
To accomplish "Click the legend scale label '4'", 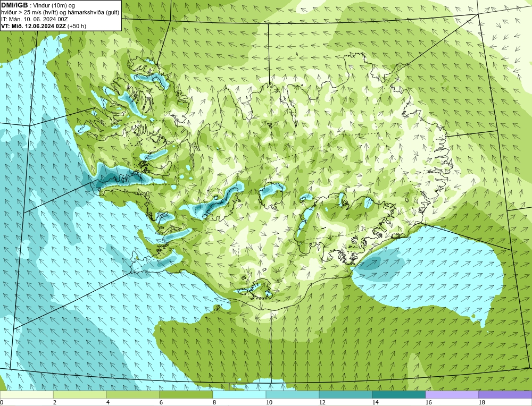I will click(x=108, y=402).
